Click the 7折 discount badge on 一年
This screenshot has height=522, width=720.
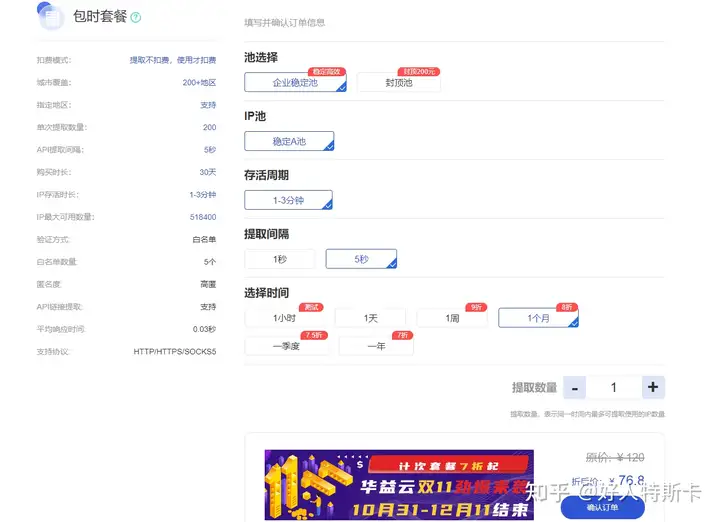[402, 335]
